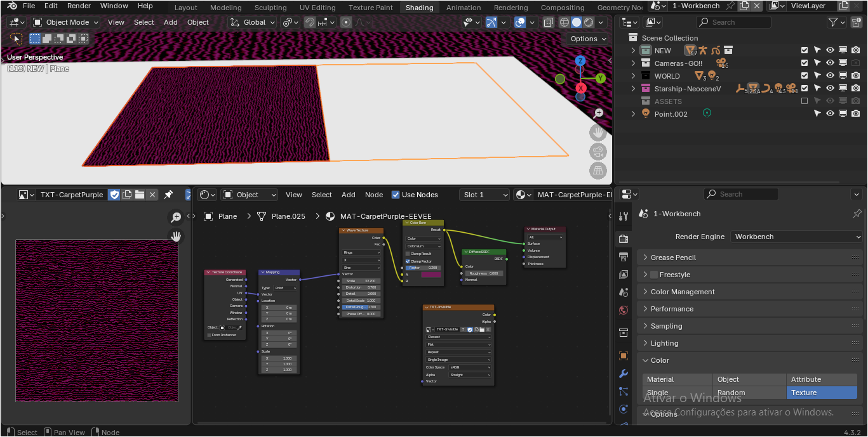Screen dimensions: 868x437
Task: Expand the Starship-NeoceneV collection
Action: 633,89
